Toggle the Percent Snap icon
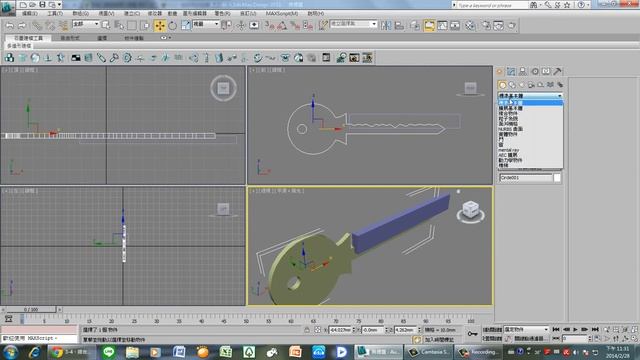This screenshot has height=360, width=640. (295, 26)
